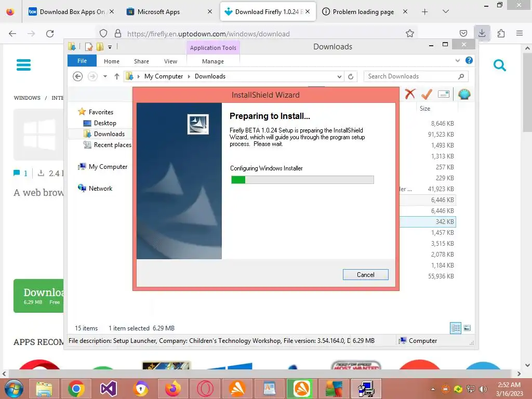Click WINDOWS breadcrumb link on webpage
The height and width of the screenshot is (399, 532).
coord(27,98)
